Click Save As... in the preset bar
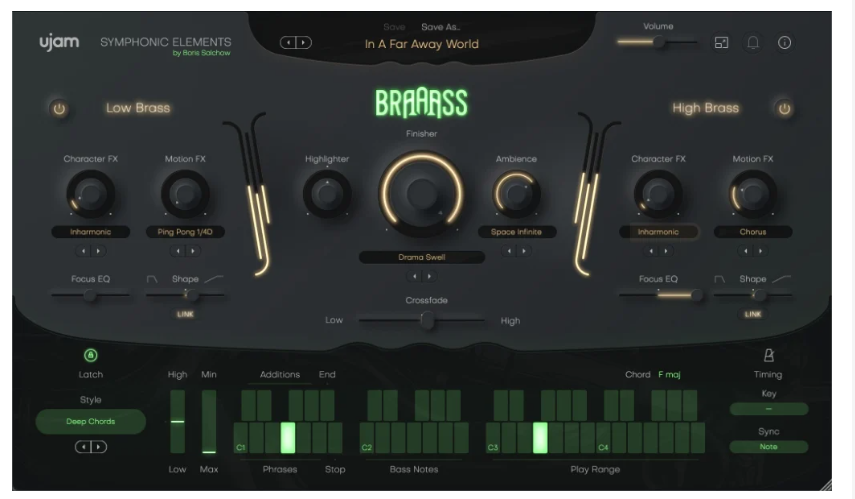This screenshot has height=499, width=855. 441,27
